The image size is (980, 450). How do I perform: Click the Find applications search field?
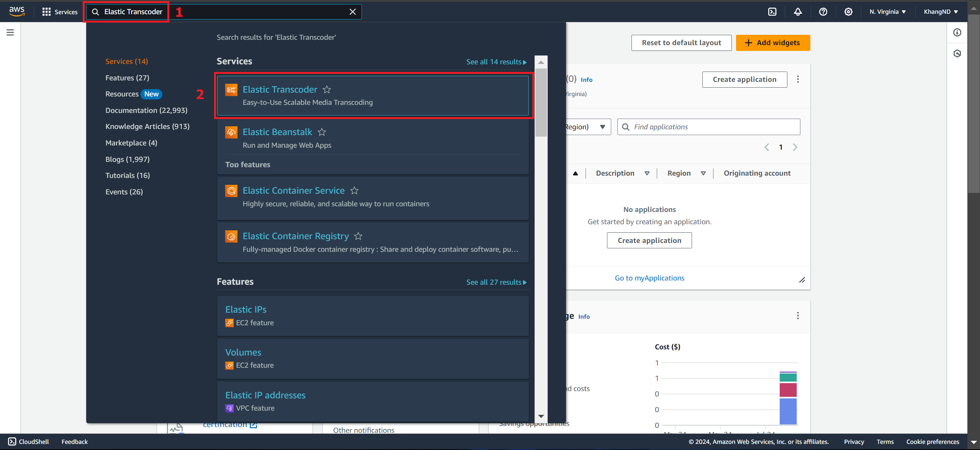(708, 127)
